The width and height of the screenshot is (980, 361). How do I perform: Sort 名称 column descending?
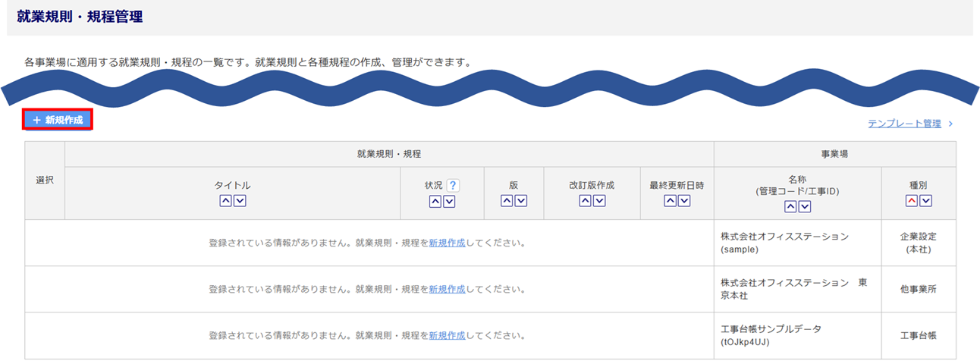(x=804, y=206)
